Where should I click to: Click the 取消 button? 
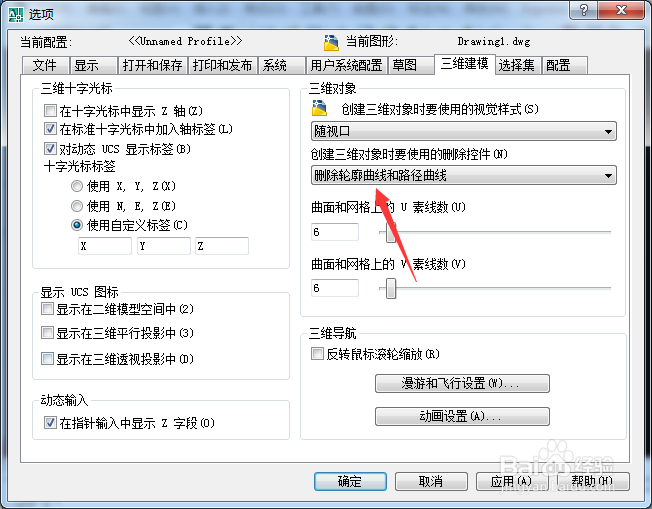click(431, 482)
